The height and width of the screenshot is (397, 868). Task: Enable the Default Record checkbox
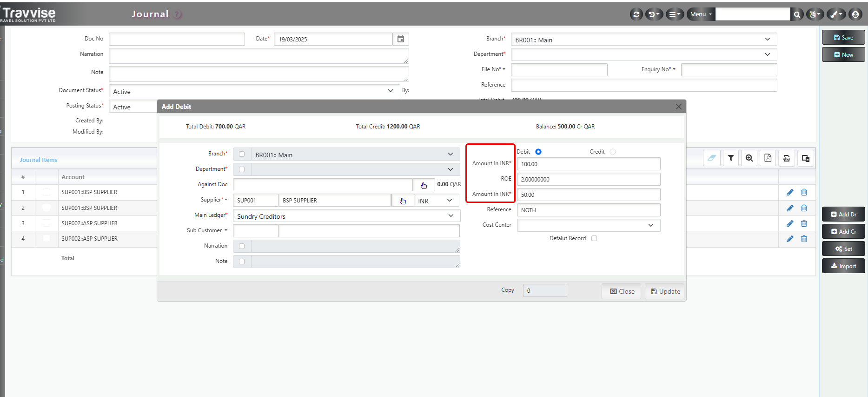point(594,238)
